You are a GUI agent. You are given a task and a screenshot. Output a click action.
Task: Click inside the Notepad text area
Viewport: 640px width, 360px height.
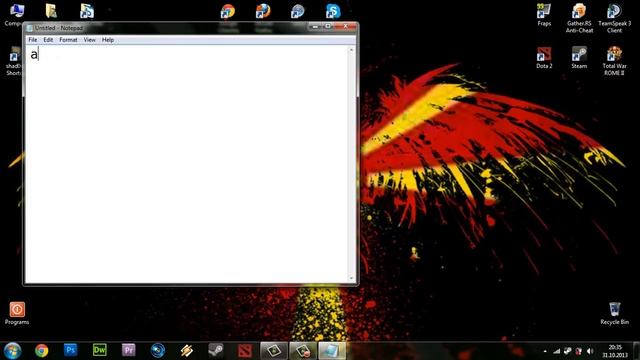pos(187,164)
